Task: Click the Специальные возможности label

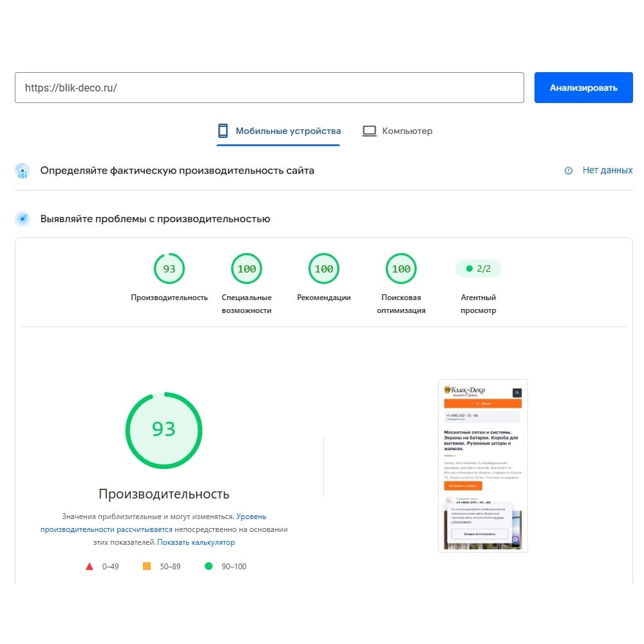Action: coord(247,304)
